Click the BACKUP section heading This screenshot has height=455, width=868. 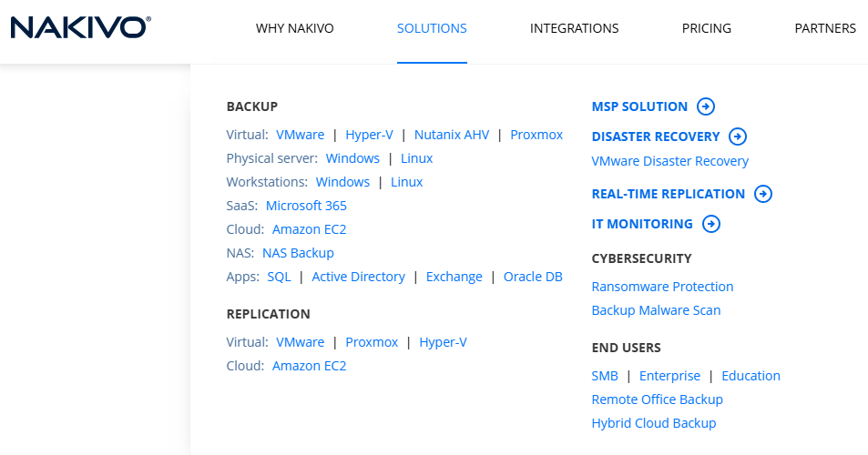tap(252, 106)
